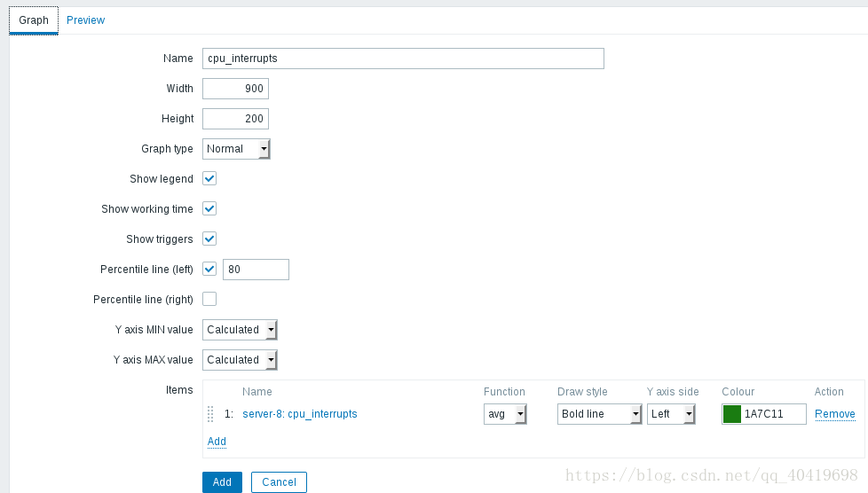Disable the Show triggers checkbox
The image size is (868, 493).
point(209,239)
